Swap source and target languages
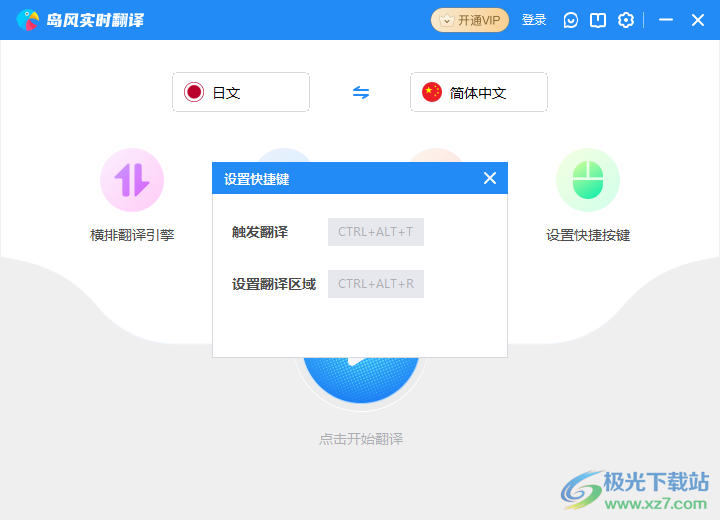Screen dimensions: 720x520 (x=361, y=92)
